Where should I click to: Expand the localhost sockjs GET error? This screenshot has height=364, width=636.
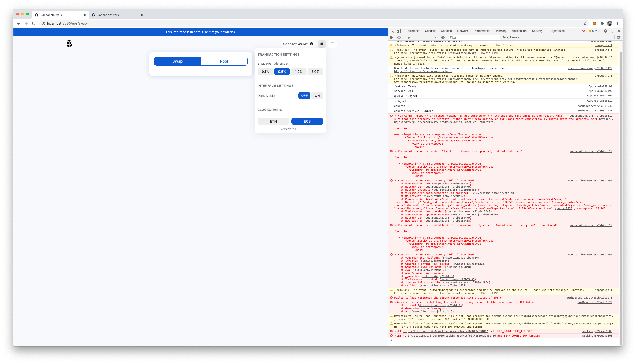point(395,331)
